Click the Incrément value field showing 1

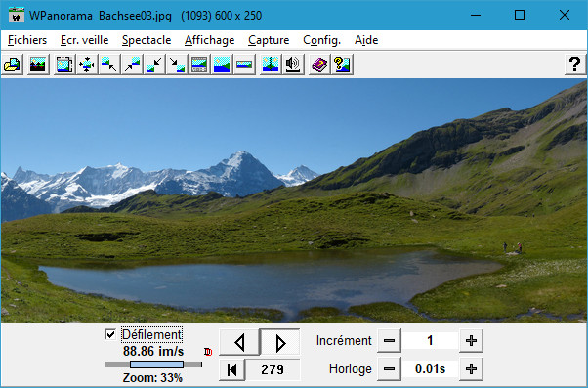coord(430,341)
